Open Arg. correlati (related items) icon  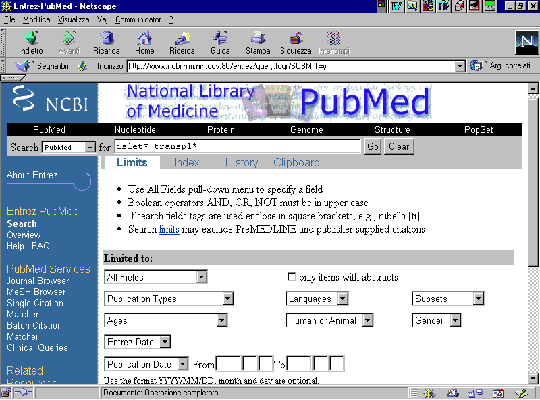click(477, 65)
